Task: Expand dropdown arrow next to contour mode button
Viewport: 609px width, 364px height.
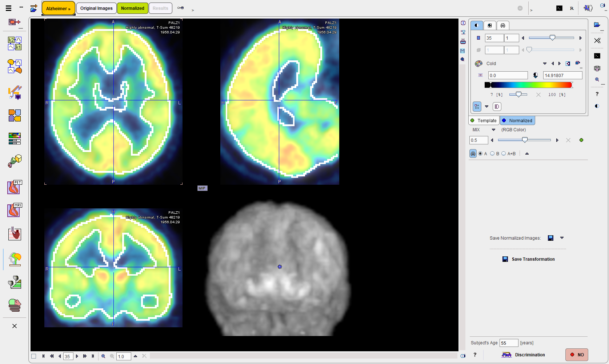Action: pos(486,107)
